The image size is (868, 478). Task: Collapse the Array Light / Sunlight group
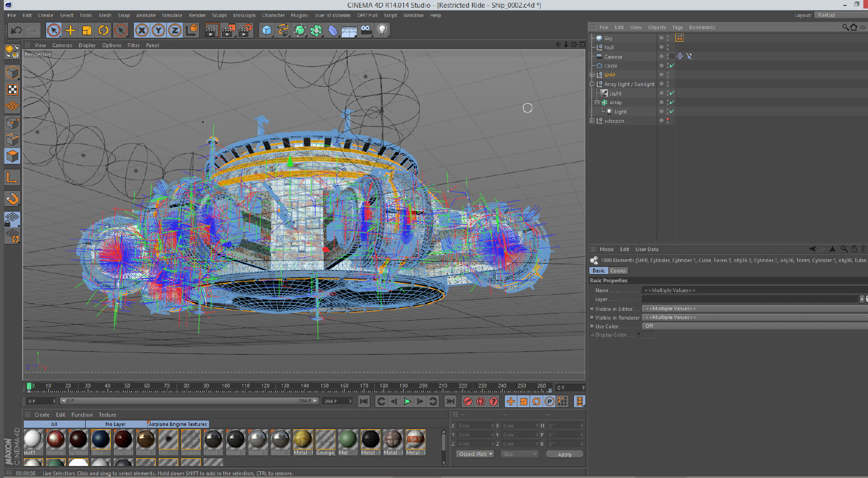click(x=592, y=84)
